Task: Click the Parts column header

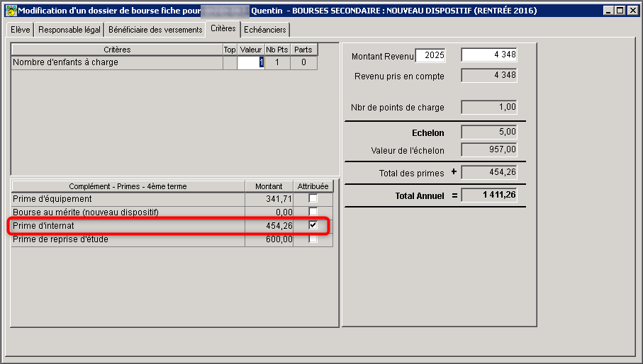Action: (x=303, y=50)
